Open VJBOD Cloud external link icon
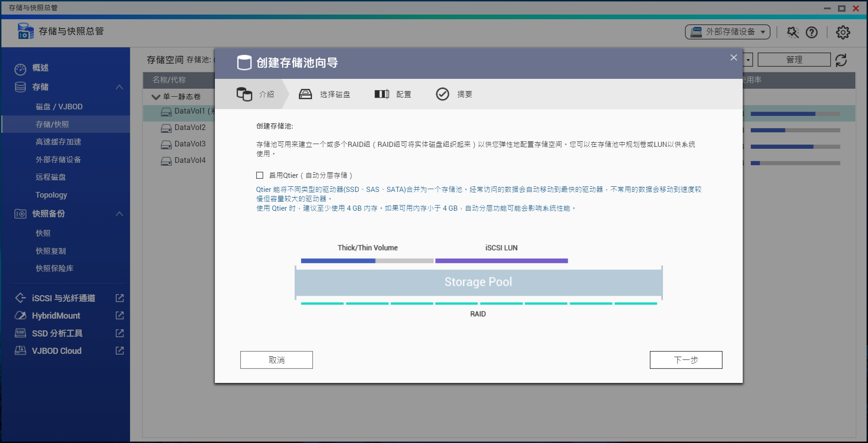 [120, 351]
